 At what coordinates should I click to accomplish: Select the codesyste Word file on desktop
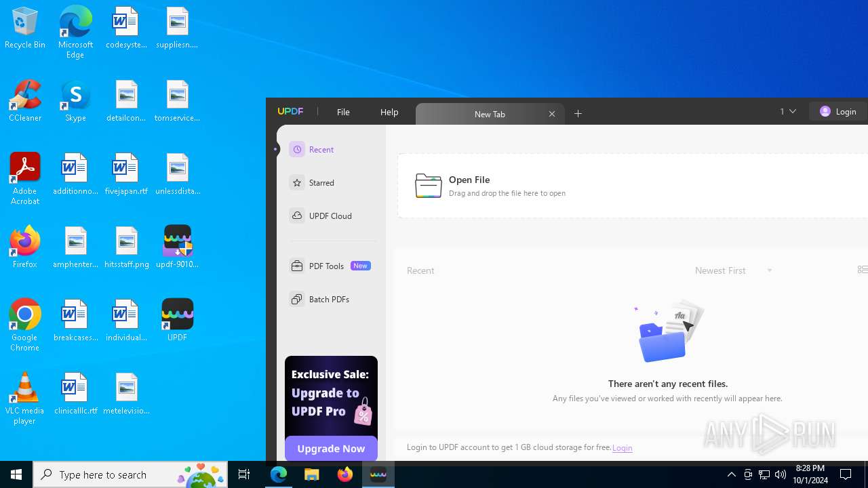pos(126,28)
